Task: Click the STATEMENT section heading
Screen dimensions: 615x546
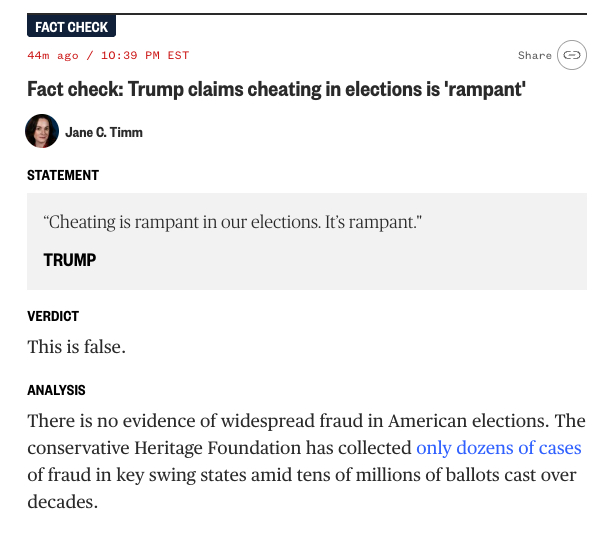Action: [63, 175]
